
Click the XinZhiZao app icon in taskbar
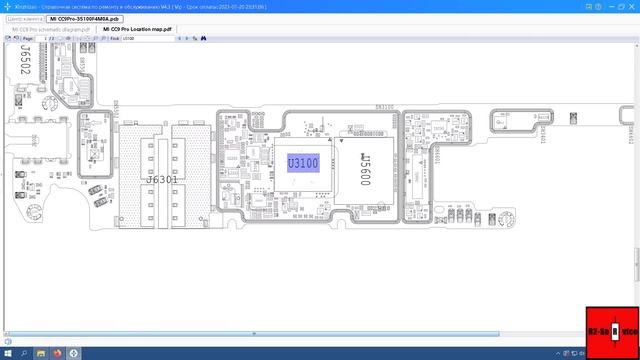pos(73,353)
